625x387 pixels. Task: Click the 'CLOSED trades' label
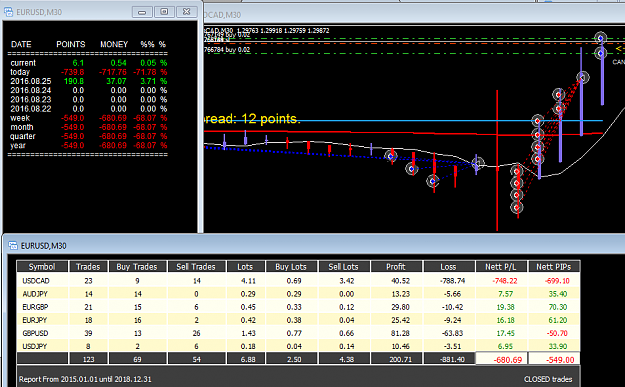click(548, 379)
